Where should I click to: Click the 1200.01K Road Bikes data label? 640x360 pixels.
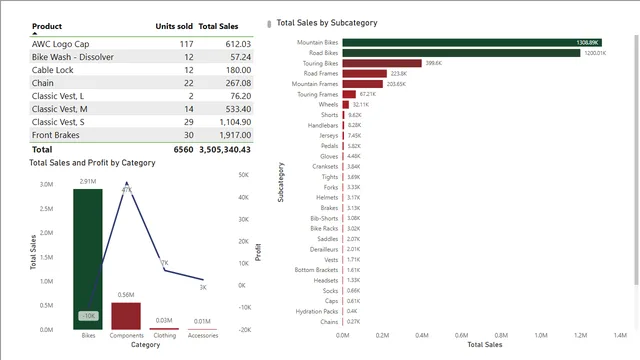(x=595, y=53)
